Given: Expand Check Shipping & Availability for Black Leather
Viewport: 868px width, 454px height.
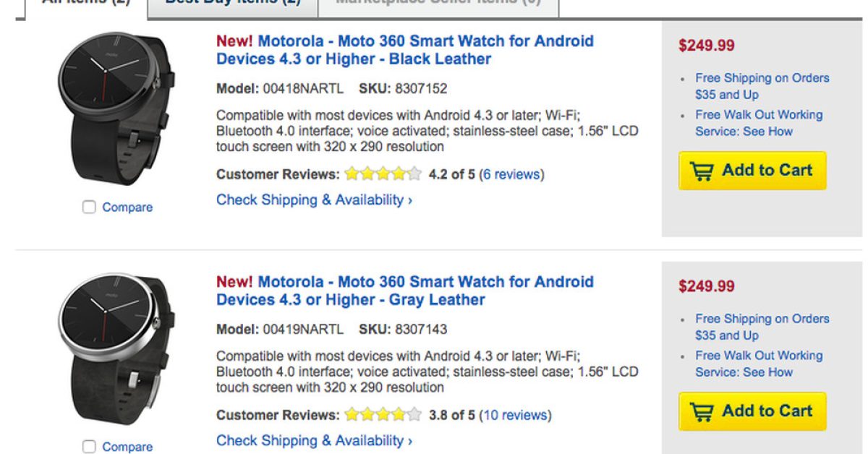Looking at the screenshot, I should point(314,200).
